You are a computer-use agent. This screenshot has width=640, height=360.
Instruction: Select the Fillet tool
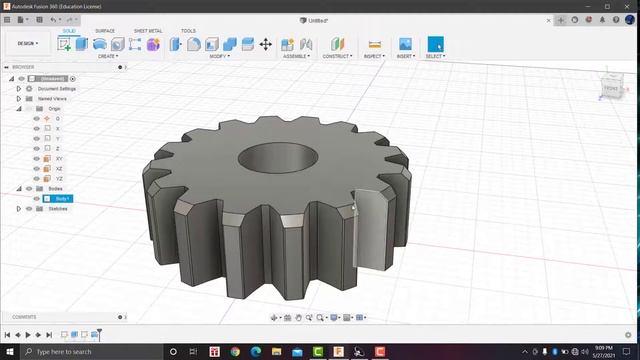(x=194, y=44)
